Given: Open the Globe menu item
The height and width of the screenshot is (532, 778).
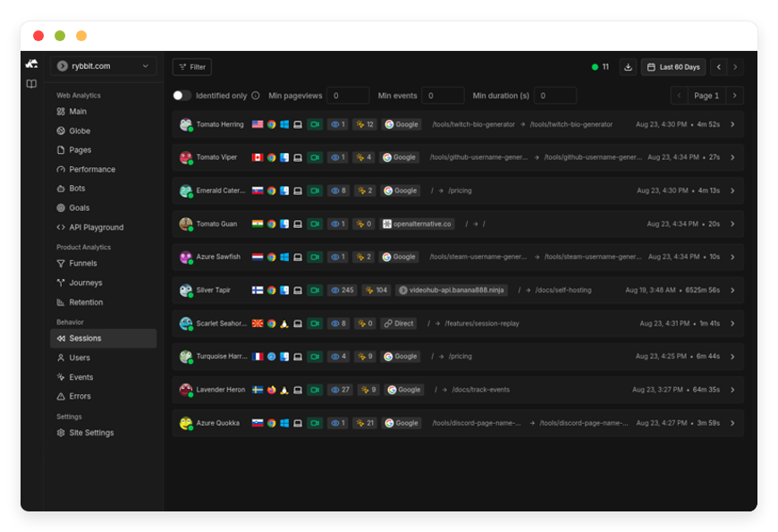Looking at the screenshot, I should coord(103,131).
